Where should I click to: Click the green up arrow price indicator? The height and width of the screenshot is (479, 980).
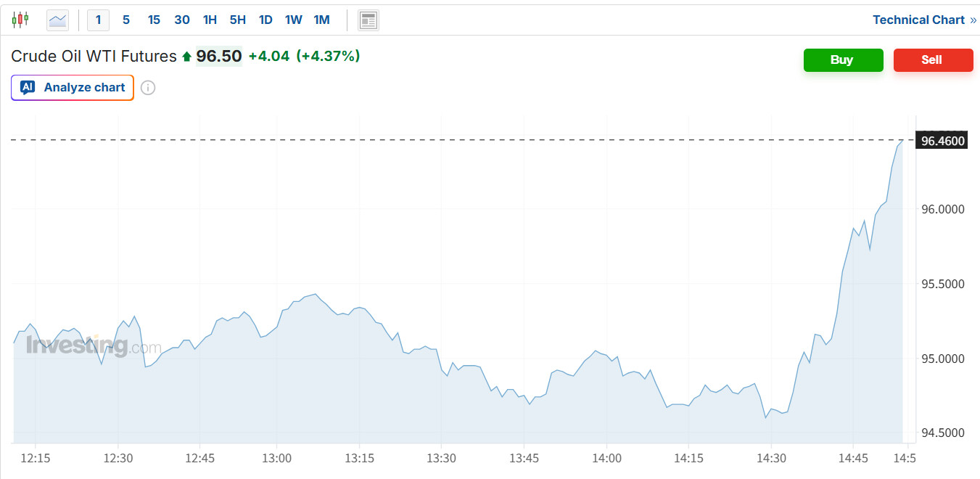[186, 57]
